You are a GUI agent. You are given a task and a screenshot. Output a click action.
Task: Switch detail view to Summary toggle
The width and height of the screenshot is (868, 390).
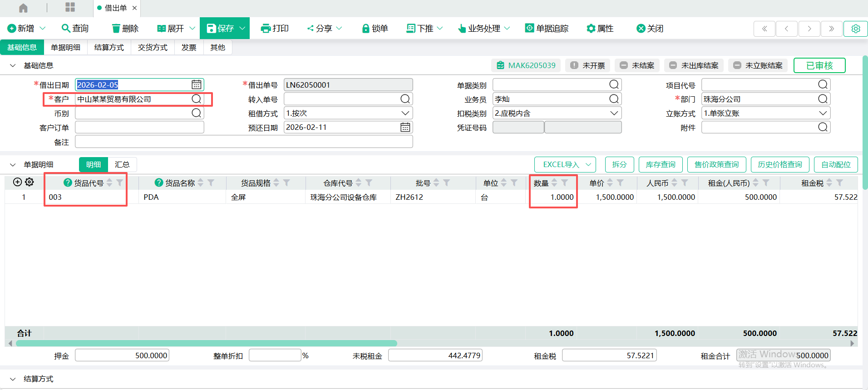click(122, 164)
